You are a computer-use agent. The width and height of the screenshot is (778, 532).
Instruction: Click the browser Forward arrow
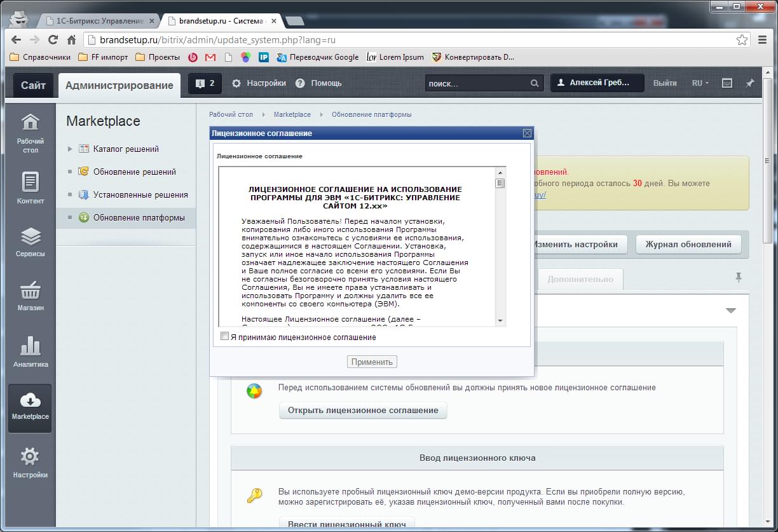pyautogui.click(x=34, y=39)
